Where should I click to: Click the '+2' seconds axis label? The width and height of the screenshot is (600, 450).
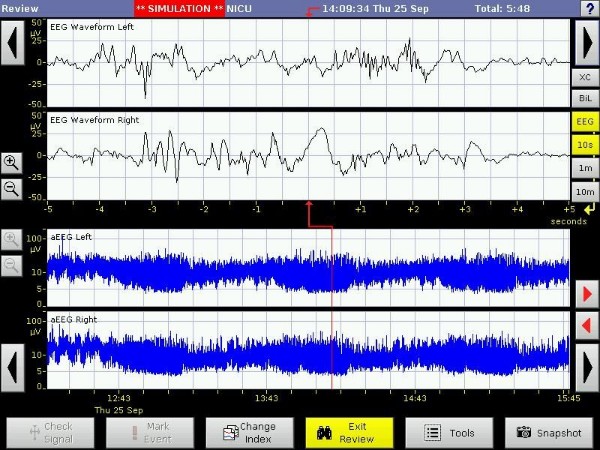413,209
